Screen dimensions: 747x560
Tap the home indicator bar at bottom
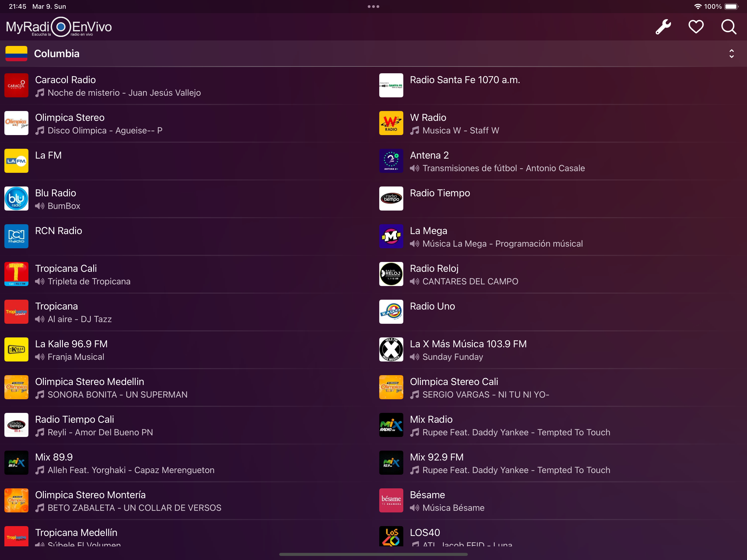coord(373,554)
